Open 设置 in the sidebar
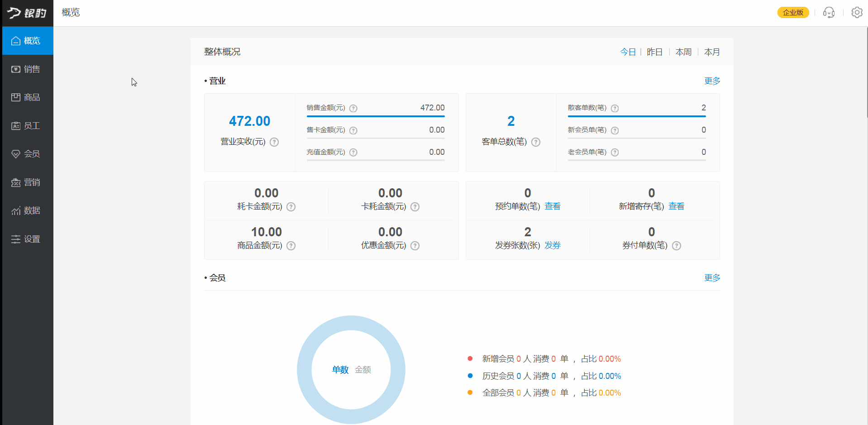Screen dimensions: 868x425 click(28, 239)
